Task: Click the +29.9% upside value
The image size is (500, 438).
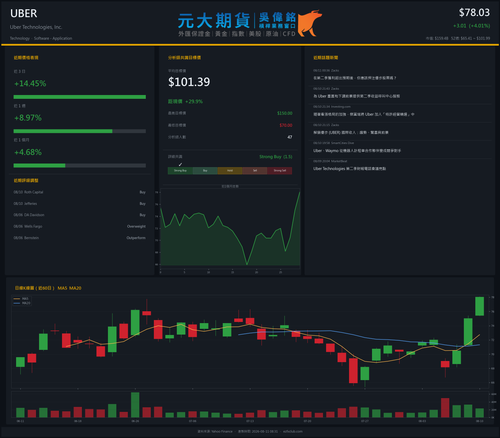Action: pos(194,101)
